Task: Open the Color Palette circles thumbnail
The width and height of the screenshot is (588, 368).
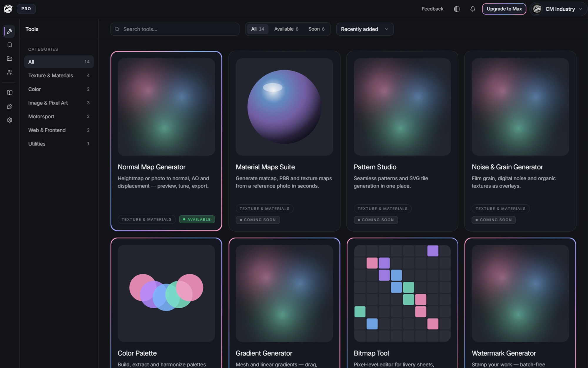Action: click(x=166, y=293)
